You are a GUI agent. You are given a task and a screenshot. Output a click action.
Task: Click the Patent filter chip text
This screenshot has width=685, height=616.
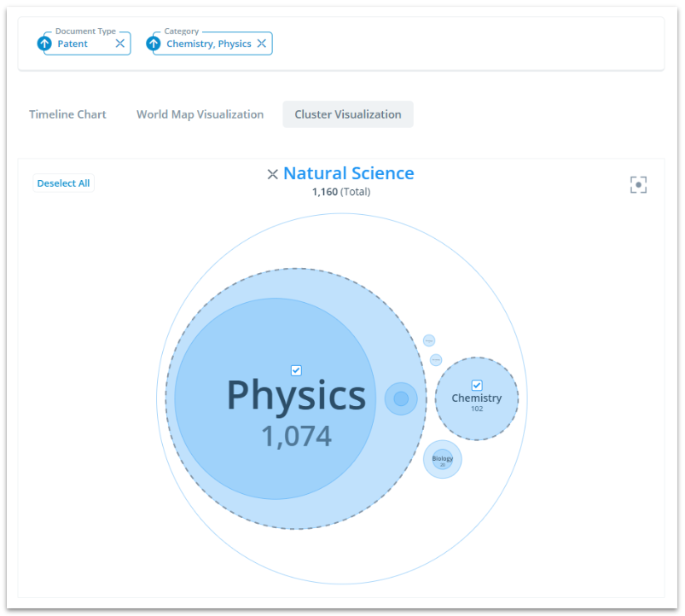click(73, 44)
